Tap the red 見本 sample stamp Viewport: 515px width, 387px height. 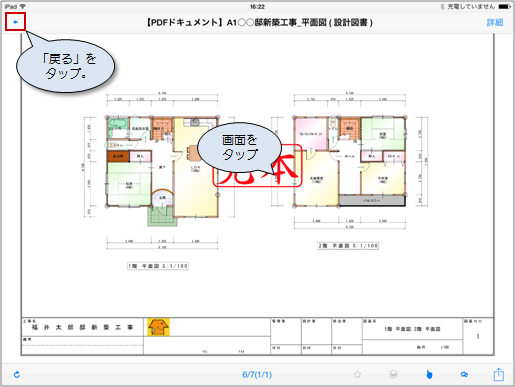coord(257,165)
